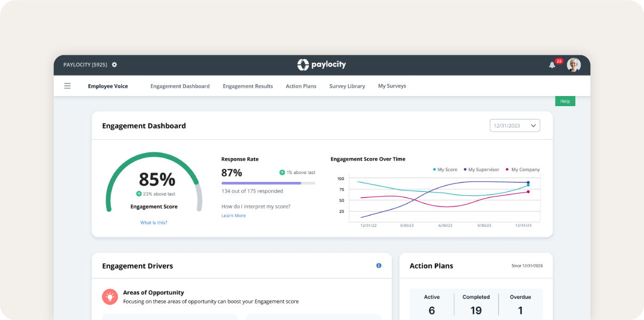Viewport: 644px width, 320px height.
Task: Open the Engagement Results menu item
Action: pyautogui.click(x=247, y=86)
